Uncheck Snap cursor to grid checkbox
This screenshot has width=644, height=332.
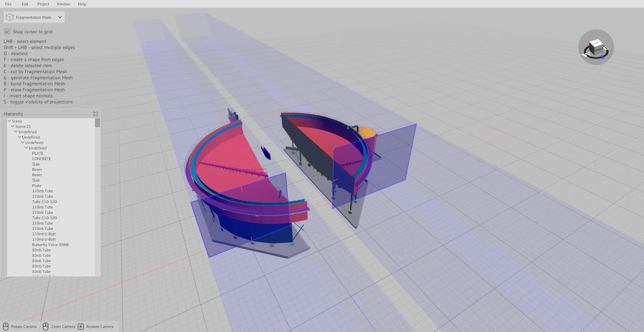7,32
